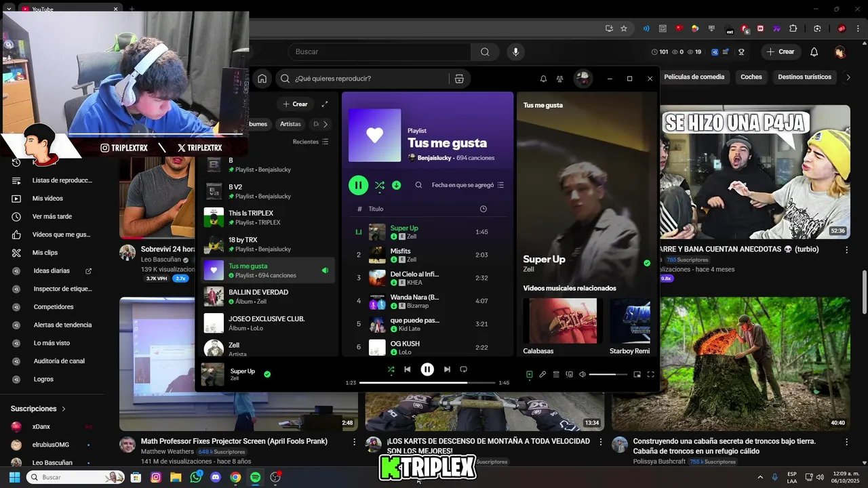Search within the Tus me gusta playlist

418,185
